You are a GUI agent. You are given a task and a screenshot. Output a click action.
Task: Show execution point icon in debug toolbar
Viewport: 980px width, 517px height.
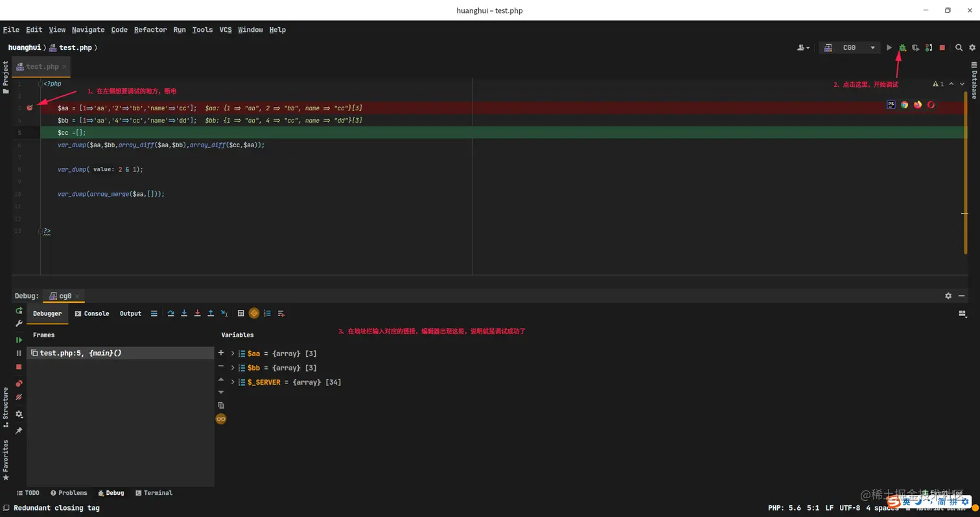point(154,313)
